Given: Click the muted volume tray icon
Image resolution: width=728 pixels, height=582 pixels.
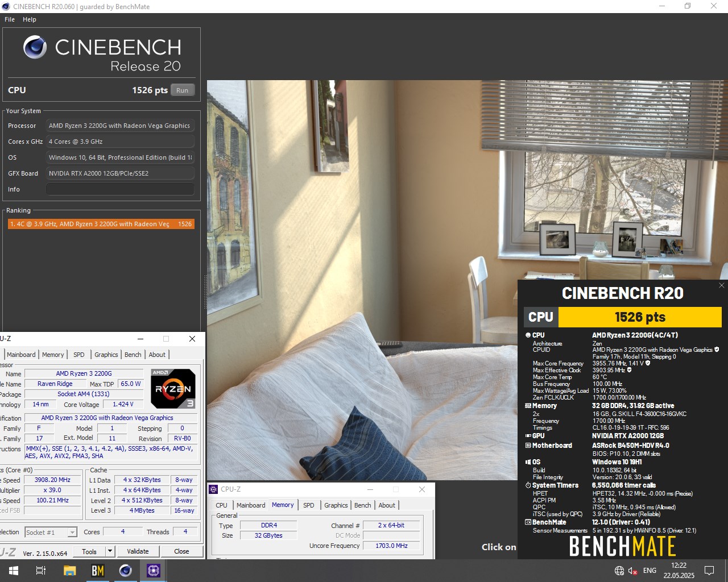Looking at the screenshot, I should 632,571.
